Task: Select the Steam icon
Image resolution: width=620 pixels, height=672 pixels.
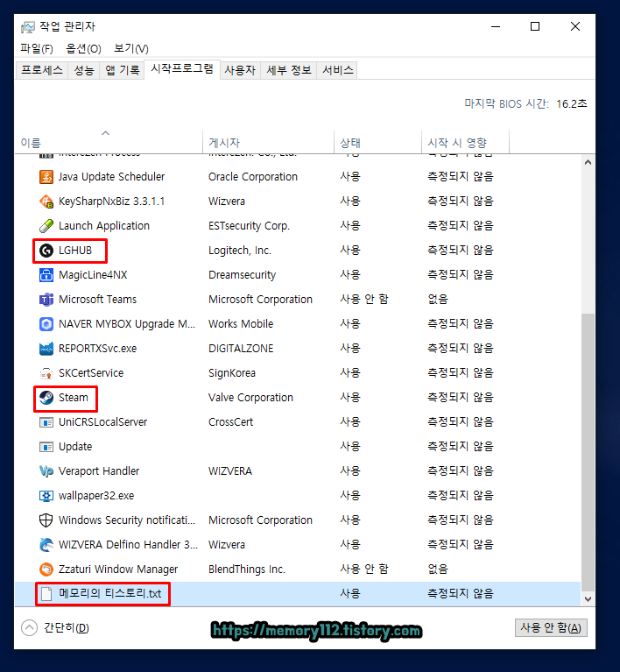Action: click(46, 398)
